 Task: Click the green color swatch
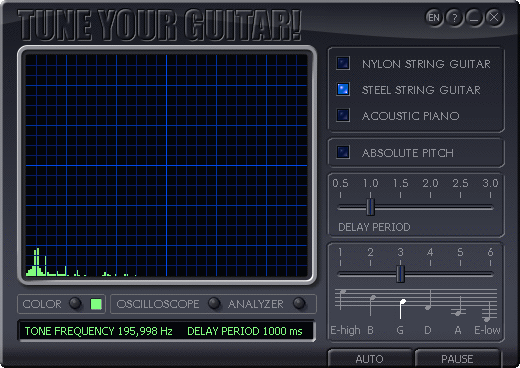(96, 304)
